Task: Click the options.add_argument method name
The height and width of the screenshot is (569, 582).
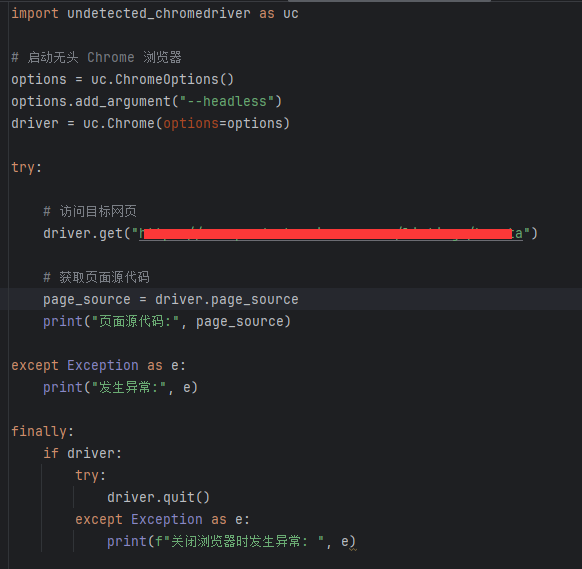Action: (123, 101)
